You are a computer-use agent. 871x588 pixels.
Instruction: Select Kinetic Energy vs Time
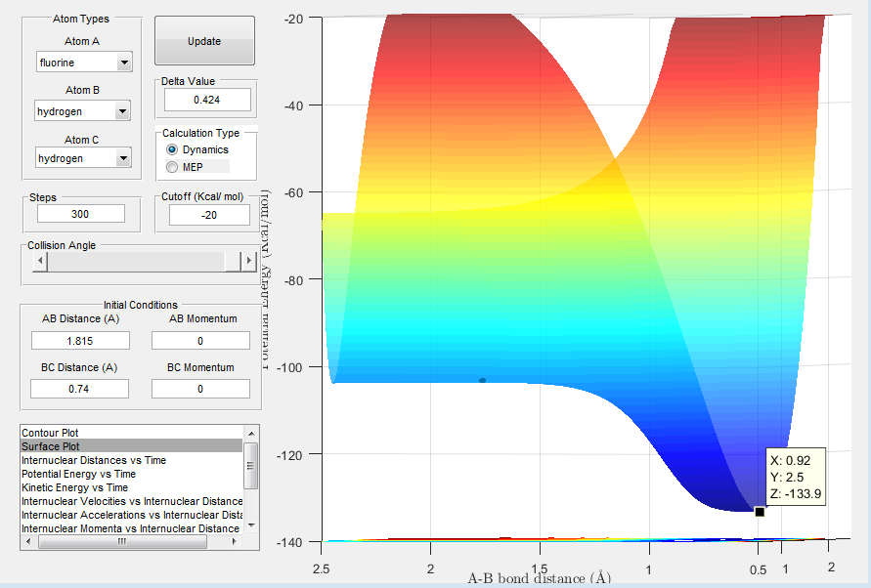[x=132, y=487]
